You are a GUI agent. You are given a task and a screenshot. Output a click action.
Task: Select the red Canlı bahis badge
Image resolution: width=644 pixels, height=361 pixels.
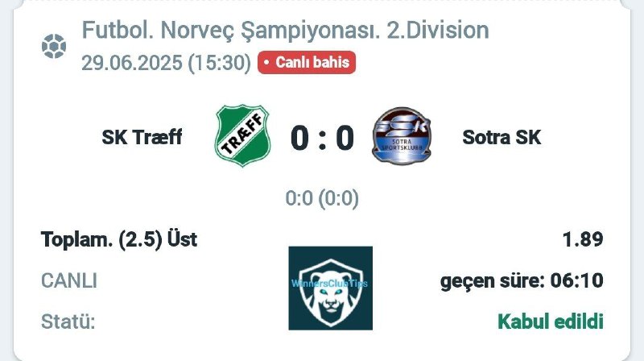tap(307, 63)
